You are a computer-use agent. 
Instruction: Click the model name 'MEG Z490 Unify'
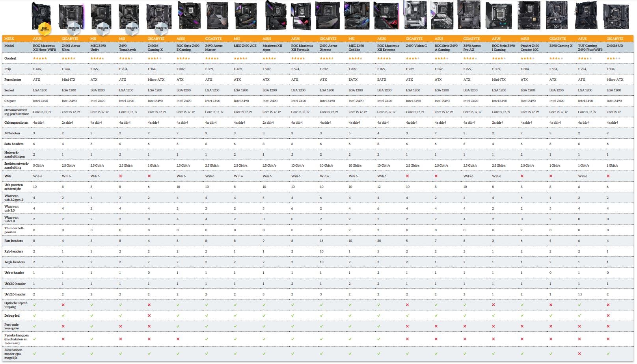click(x=98, y=48)
